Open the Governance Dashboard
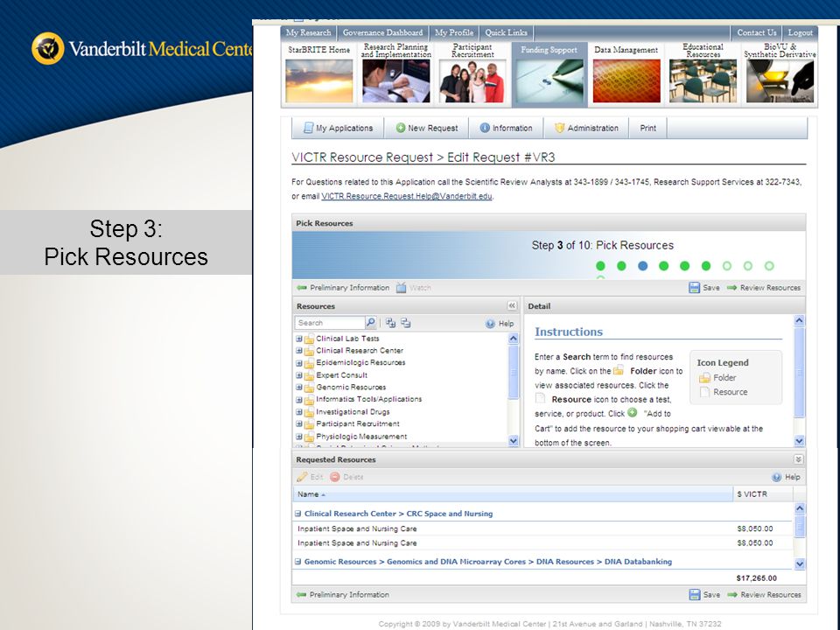The image size is (840, 630). click(382, 32)
